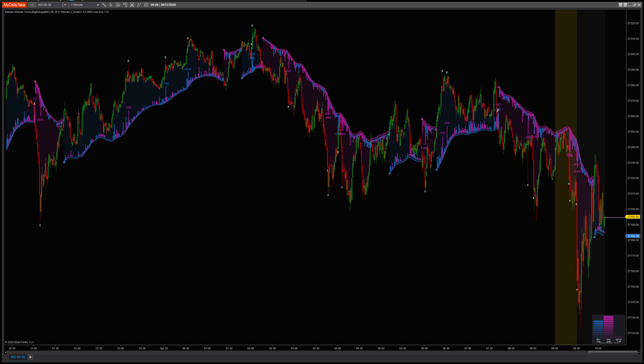This screenshot has width=644, height=364.
Task: Minimize the chart window
Action: click(x=630, y=5)
